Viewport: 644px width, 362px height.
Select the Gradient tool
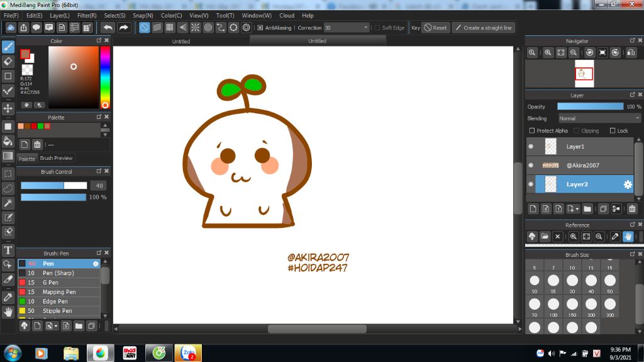(8, 156)
